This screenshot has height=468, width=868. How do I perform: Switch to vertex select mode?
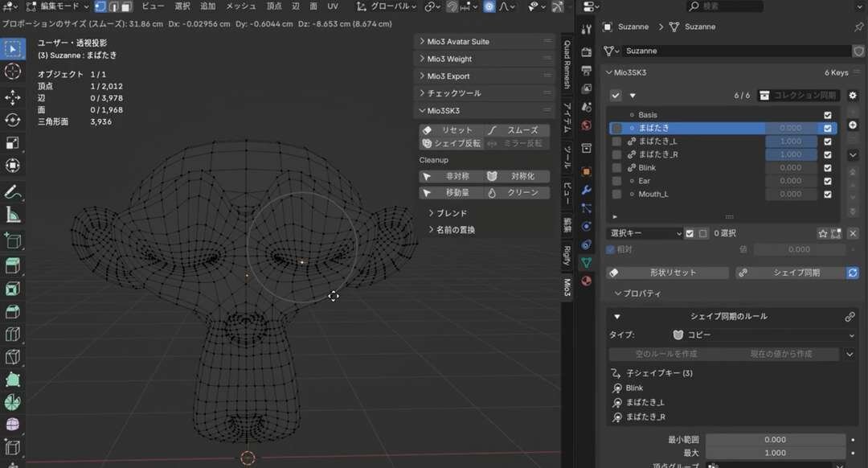coord(100,6)
